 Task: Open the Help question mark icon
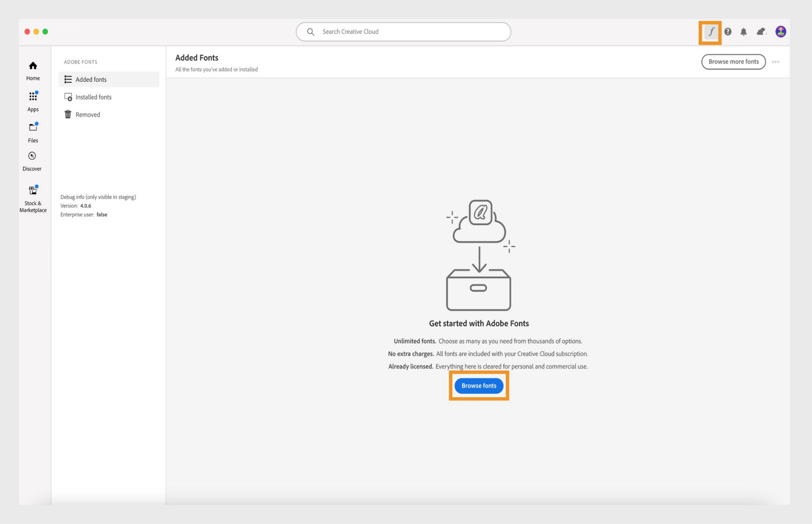pos(728,32)
